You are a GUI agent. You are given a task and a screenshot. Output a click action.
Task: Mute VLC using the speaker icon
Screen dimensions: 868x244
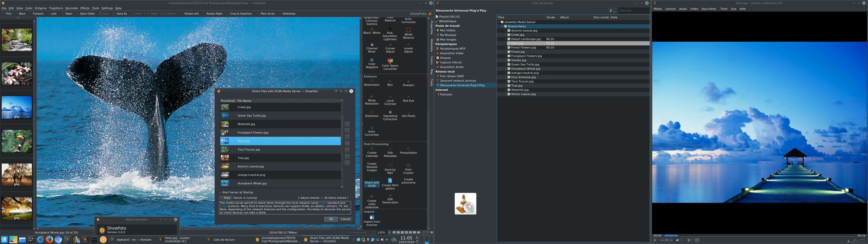coord(848,241)
